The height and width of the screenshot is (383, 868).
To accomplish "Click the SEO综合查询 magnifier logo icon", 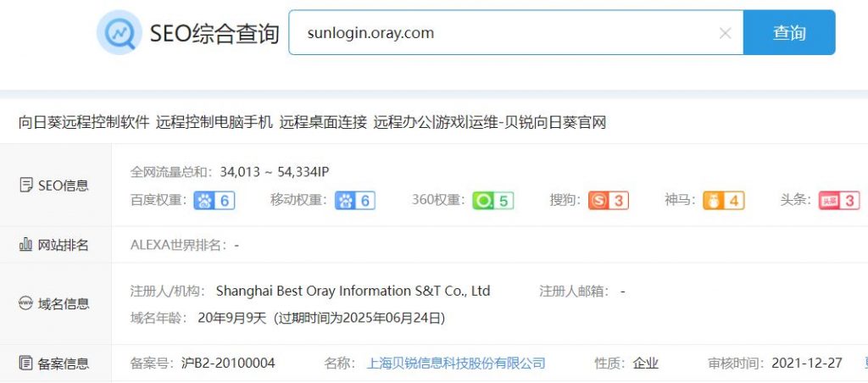I will point(120,32).
